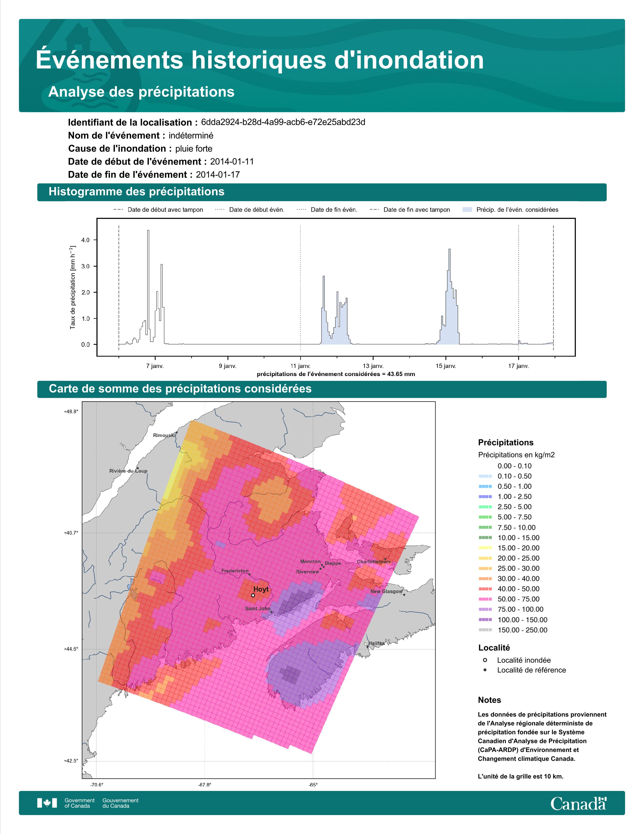Click the Date de début évén. legend entry
Screen dimensions: 644x834
[x=250, y=210]
